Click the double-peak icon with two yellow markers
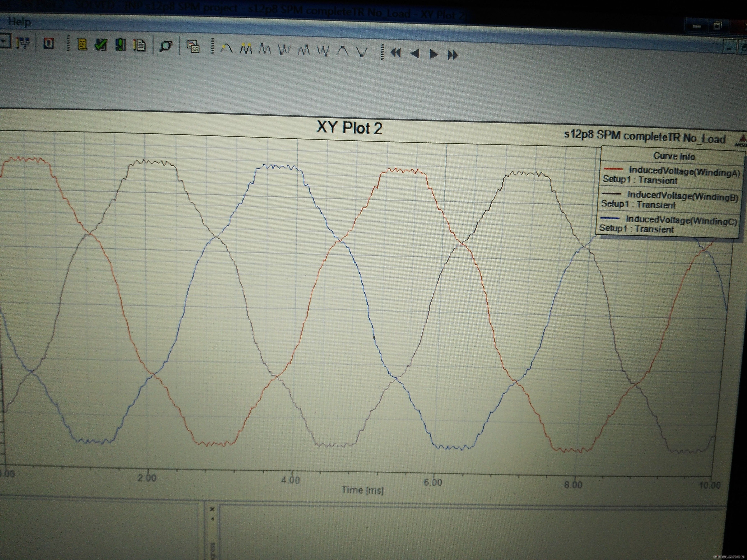Viewport: 747px width, 560px height. [246, 49]
